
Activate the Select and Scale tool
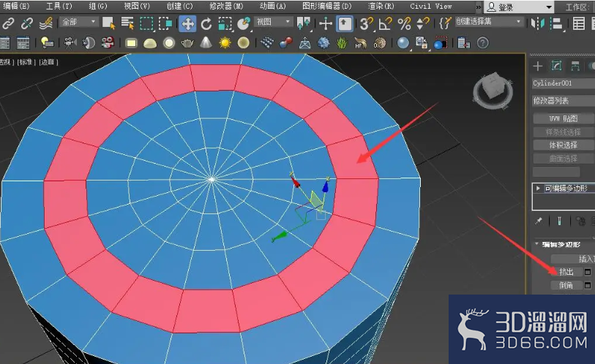click(x=225, y=23)
